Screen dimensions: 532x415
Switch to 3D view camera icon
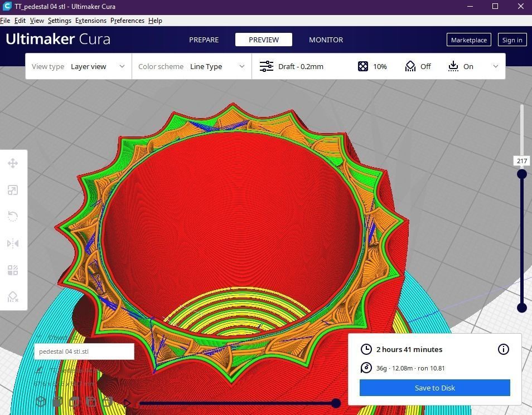click(x=41, y=402)
